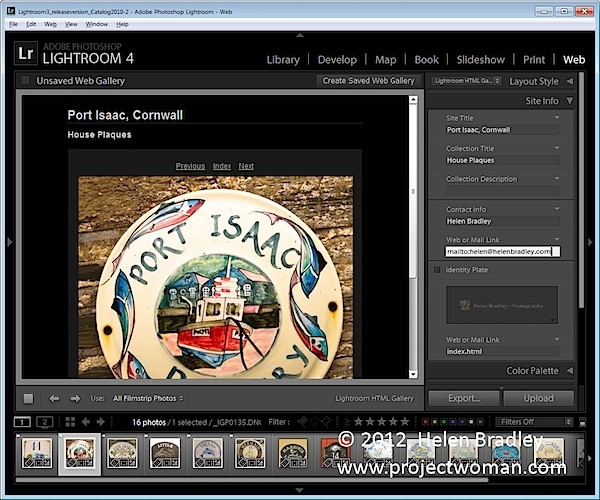Toggle flagged filter icon in filmstrip
Viewport: 600px width, 500px height.
click(x=303, y=422)
